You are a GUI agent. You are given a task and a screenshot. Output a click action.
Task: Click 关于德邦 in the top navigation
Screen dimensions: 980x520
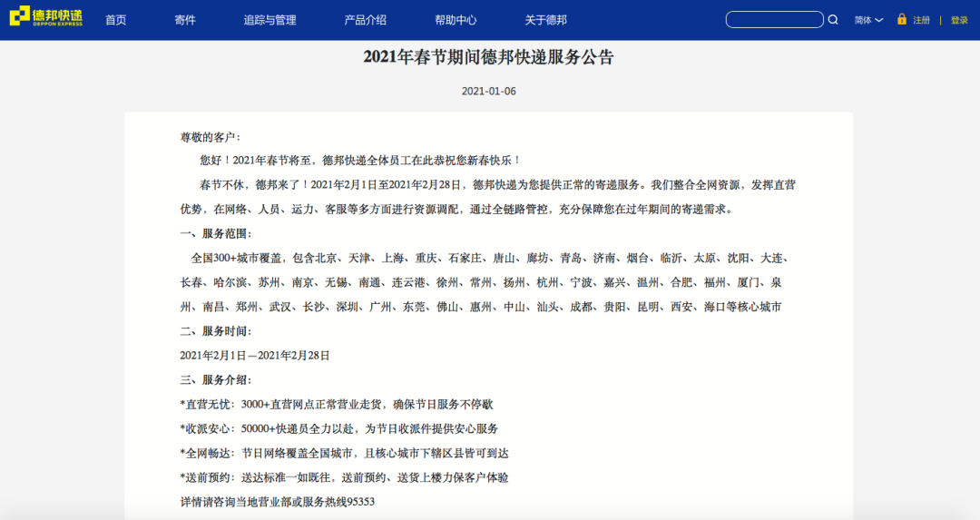click(x=546, y=20)
